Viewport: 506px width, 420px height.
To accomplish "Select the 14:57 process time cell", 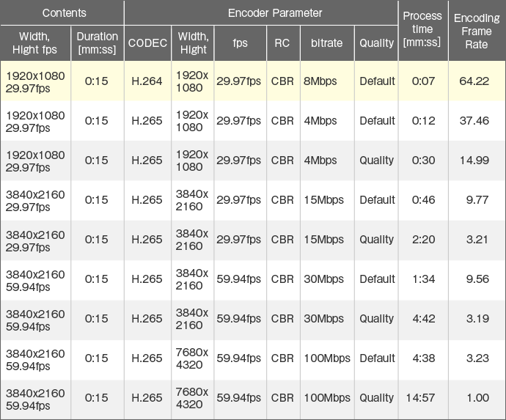I will (x=421, y=398).
